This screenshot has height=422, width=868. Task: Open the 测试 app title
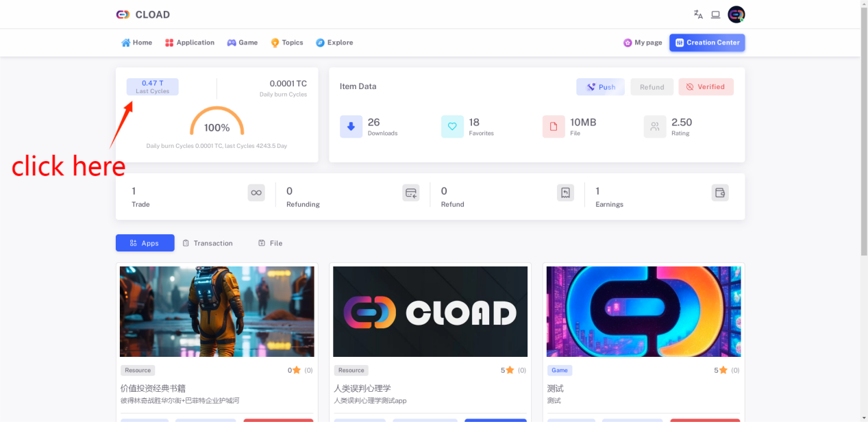[x=556, y=388]
